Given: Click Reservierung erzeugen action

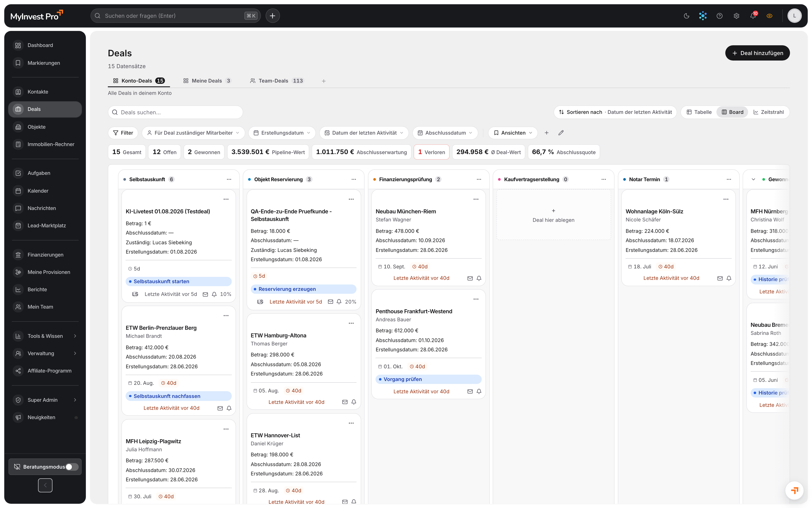Looking at the screenshot, I should click(x=303, y=289).
